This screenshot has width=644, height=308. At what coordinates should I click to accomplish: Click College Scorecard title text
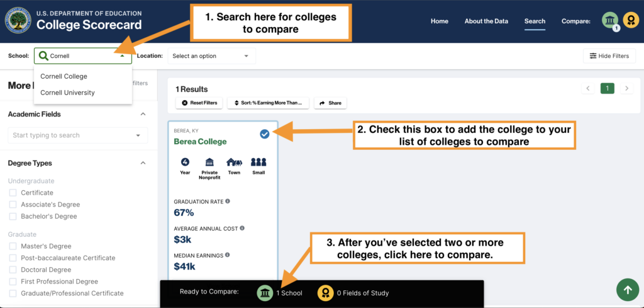89,25
